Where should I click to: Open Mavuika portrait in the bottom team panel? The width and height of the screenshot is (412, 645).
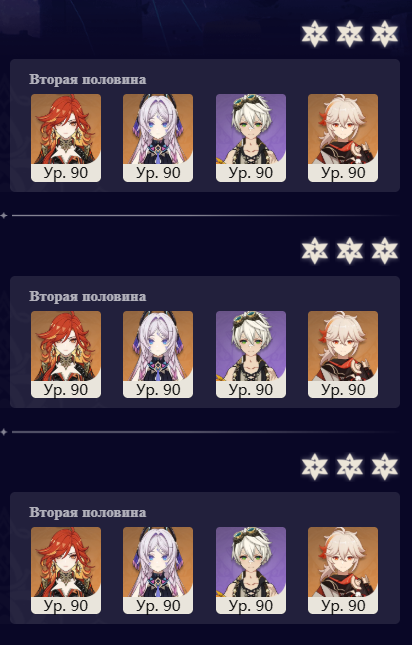point(66,571)
